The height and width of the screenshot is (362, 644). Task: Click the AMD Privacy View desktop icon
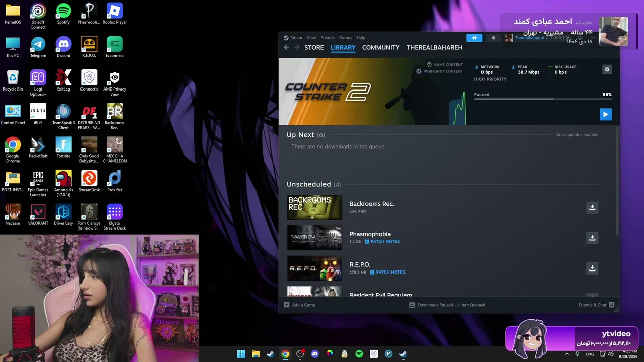115,83
